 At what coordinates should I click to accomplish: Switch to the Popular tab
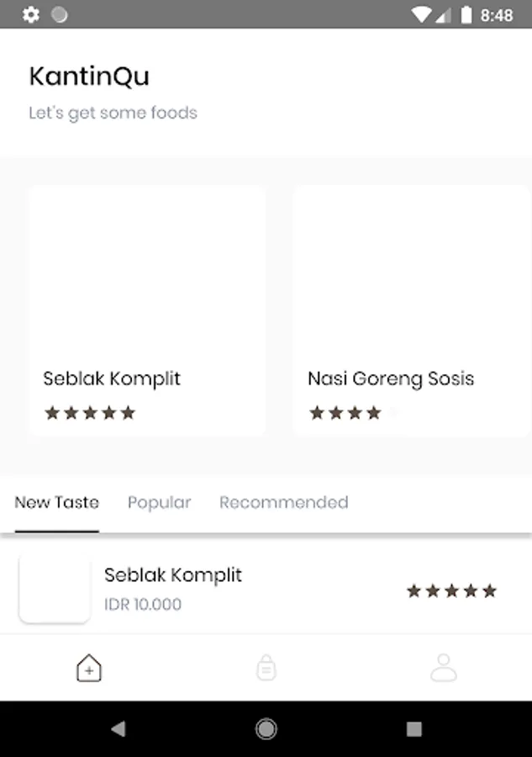[159, 503]
